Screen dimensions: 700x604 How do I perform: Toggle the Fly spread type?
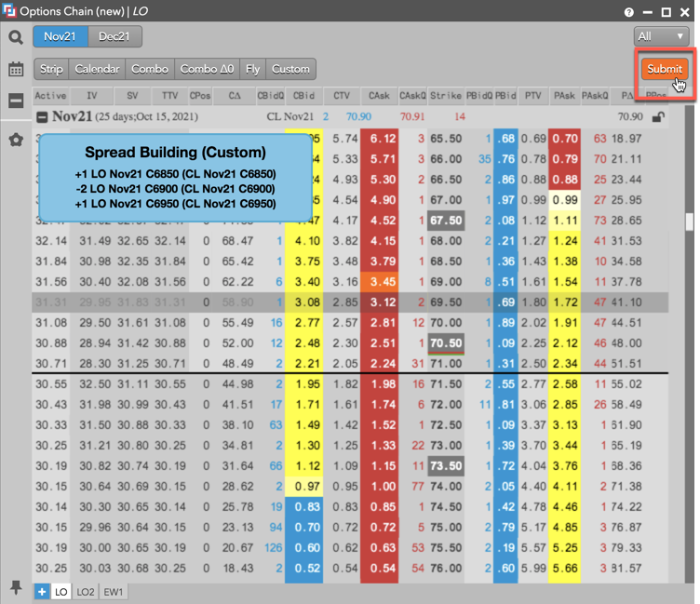[x=252, y=69]
